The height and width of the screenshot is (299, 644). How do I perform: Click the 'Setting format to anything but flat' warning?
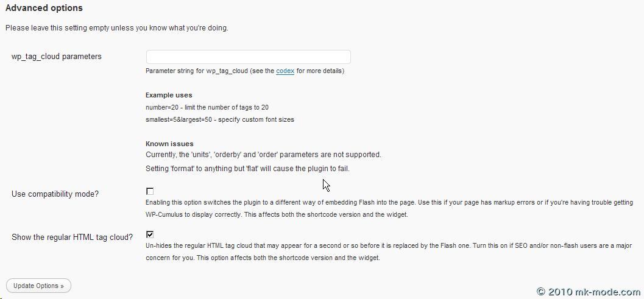coord(247,169)
